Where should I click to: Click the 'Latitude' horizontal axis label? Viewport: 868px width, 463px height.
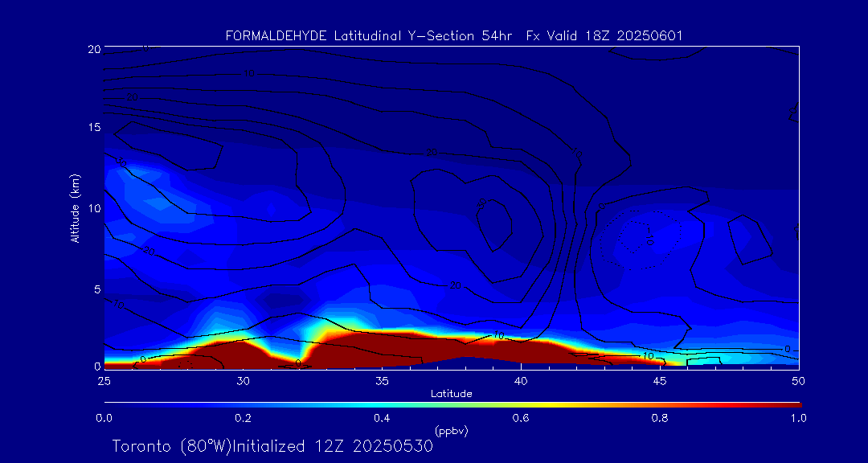(x=452, y=395)
